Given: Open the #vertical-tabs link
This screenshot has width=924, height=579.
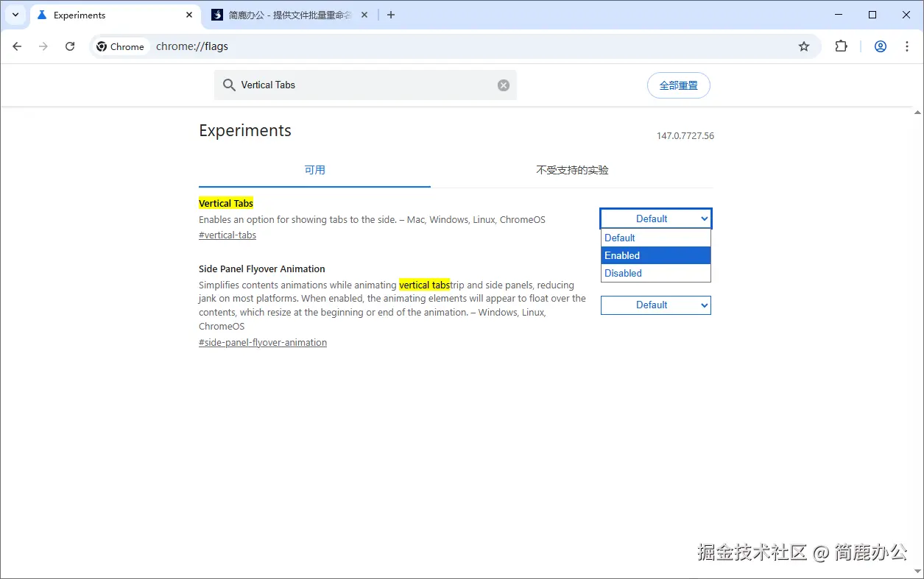Looking at the screenshot, I should pyautogui.click(x=228, y=235).
